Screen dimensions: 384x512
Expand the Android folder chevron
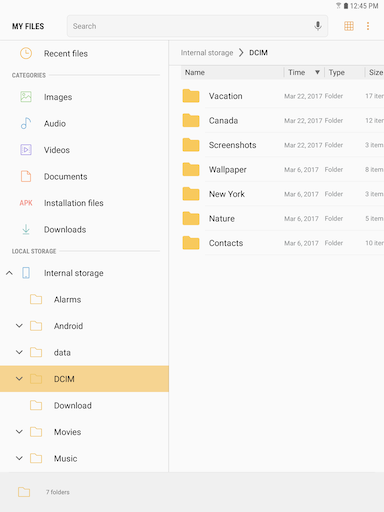(19, 326)
